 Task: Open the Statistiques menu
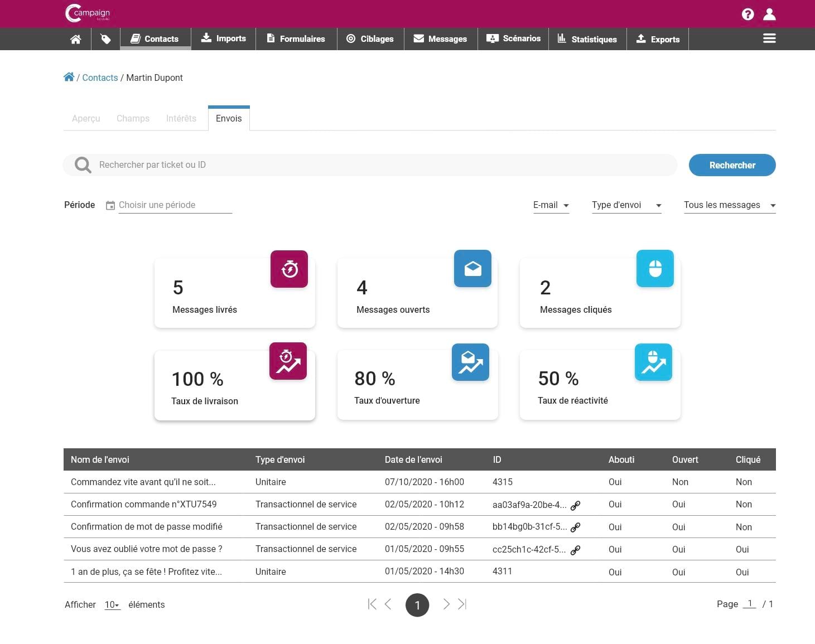pos(587,39)
